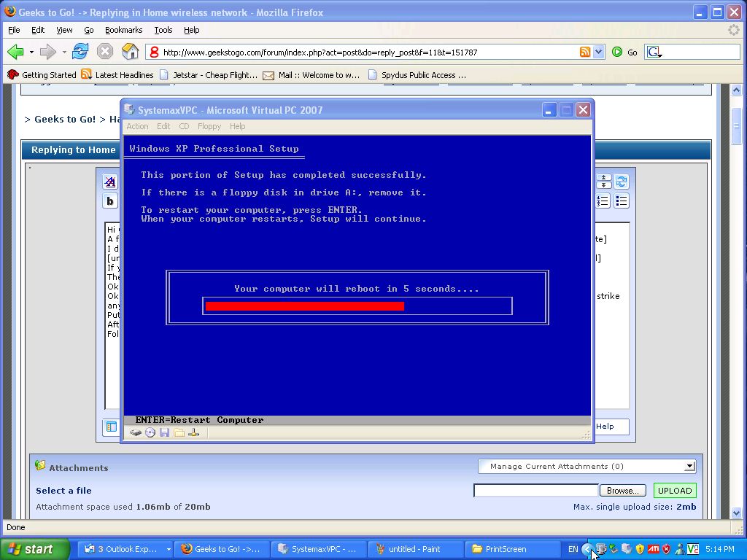This screenshot has width=747, height=560.
Task: Reload the page in Firefox
Action: tap(80, 51)
